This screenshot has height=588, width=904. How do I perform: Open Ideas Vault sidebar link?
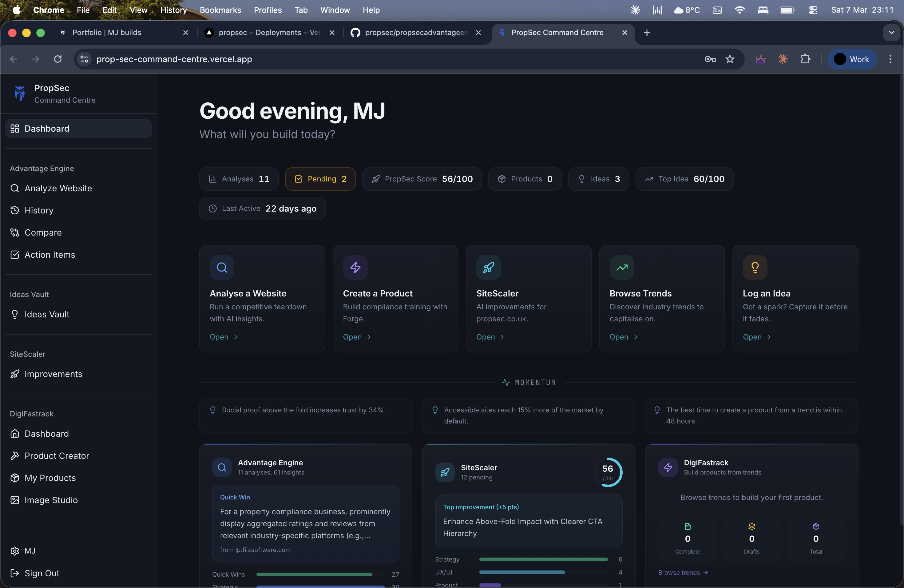pos(78,314)
